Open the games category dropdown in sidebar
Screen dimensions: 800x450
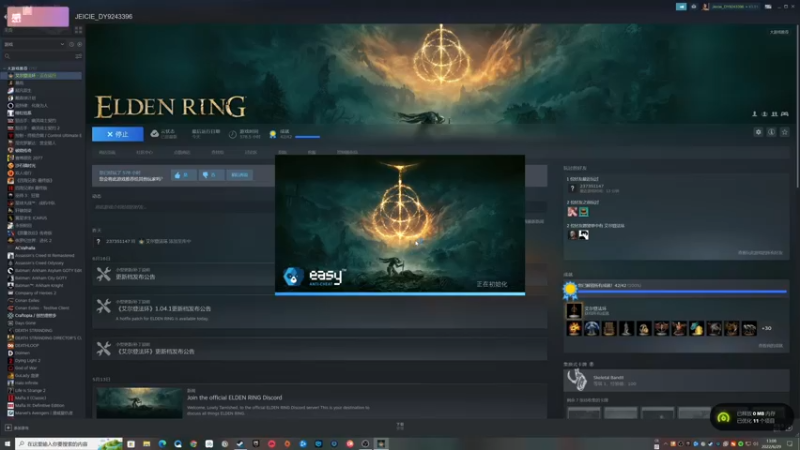click(x=34, y=44)
